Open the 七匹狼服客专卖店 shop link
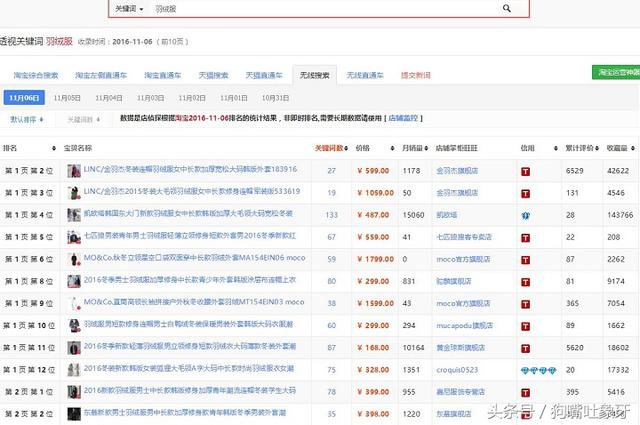The width and height of the screenshot is (640, 425). tap(464, 237)
